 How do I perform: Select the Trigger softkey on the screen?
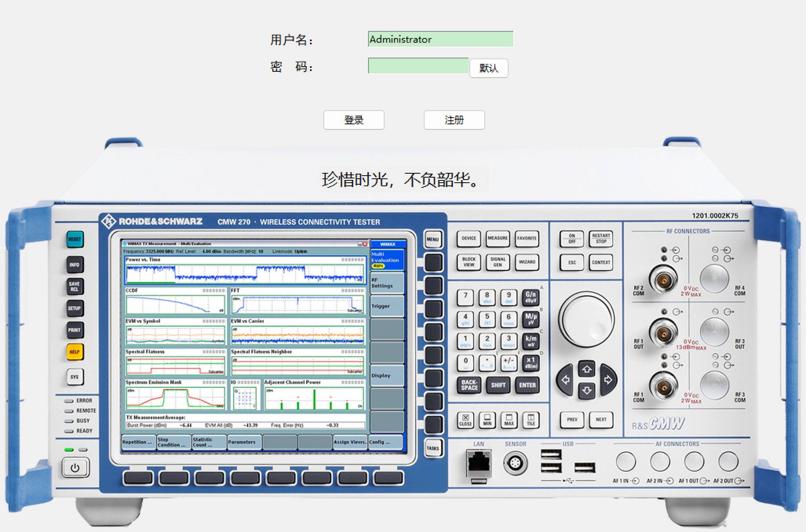click(387, 306)
